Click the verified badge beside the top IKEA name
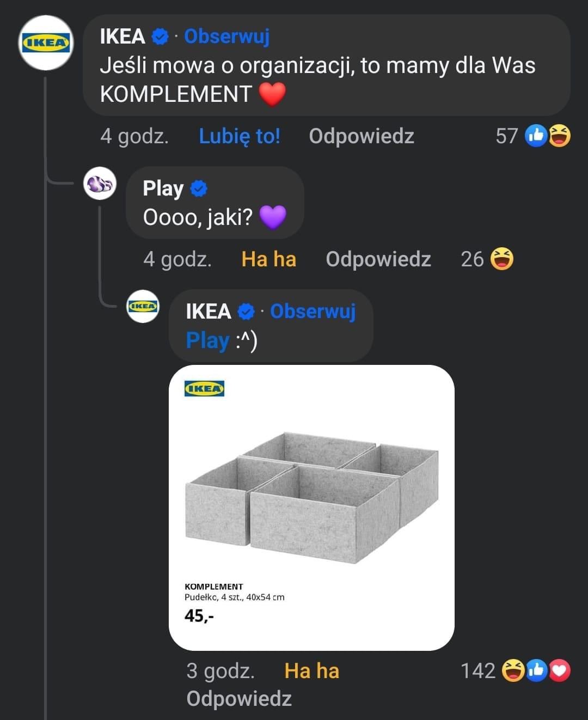The image size is (588, 720). click(160, 36)
